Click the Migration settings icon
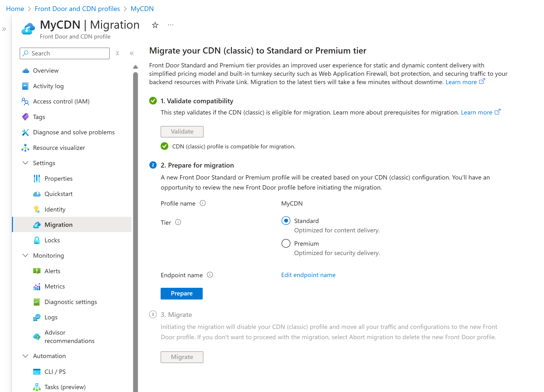The width and height of the screenshot is (544, 392). click(37, 224)
